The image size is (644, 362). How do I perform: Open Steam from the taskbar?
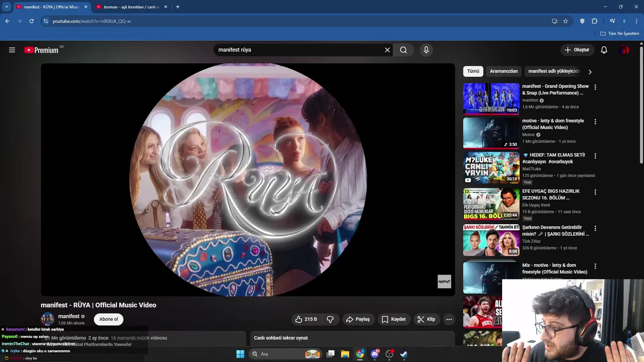[x=404, y=354]
